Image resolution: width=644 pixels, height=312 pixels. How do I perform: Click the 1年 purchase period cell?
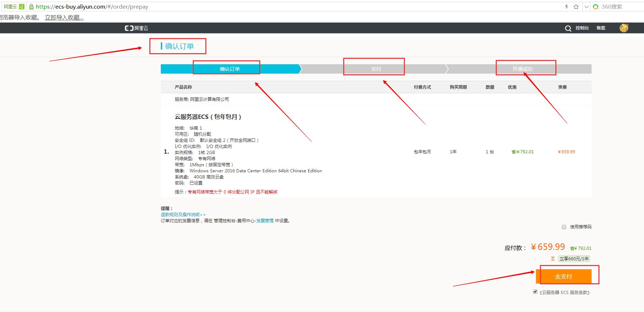point(453,152)
